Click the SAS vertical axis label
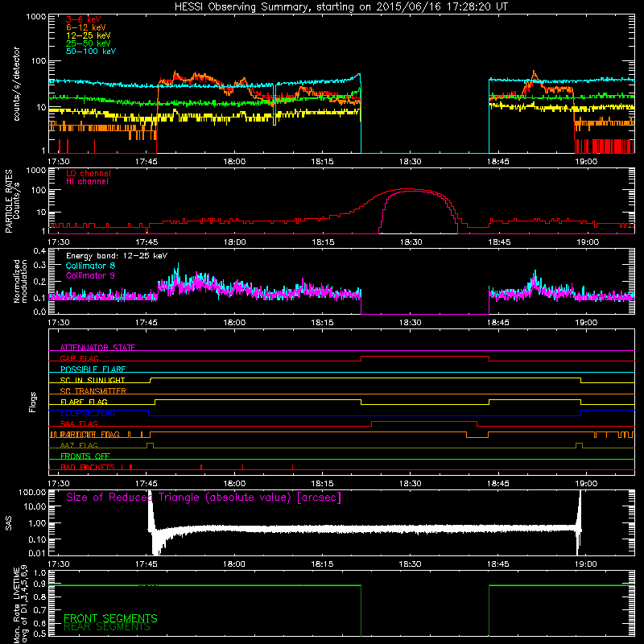 9,523
